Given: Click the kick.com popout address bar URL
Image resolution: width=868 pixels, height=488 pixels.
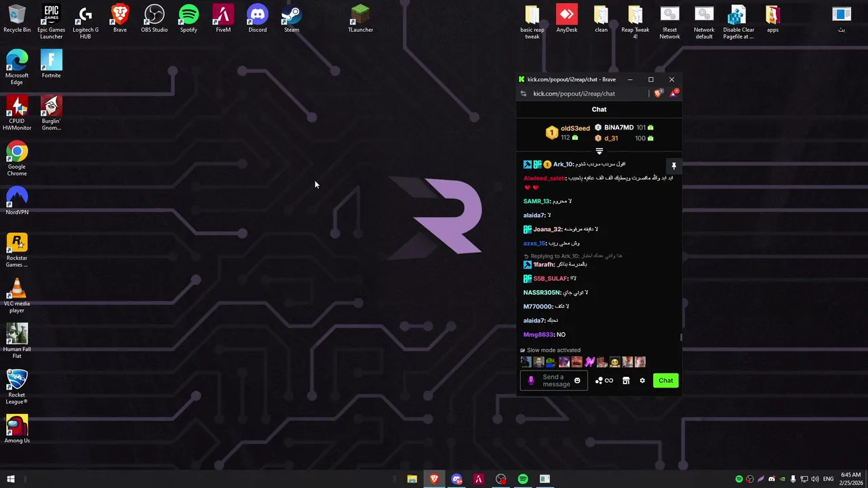Looking at the screenshot, I should coord(574,94).
